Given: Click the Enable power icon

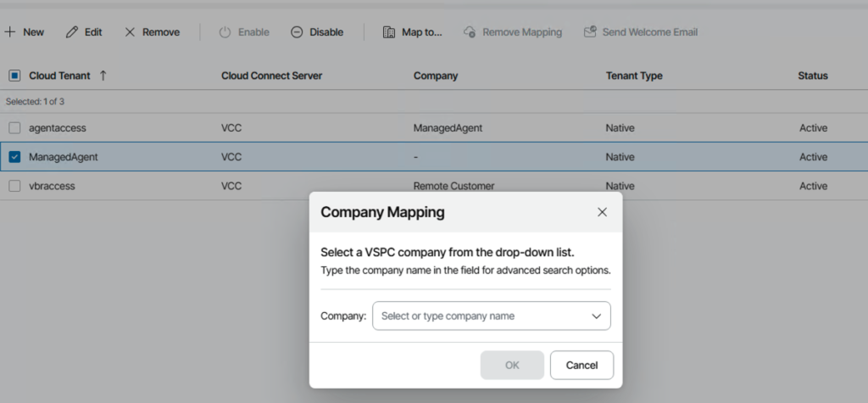Looking at the screenshot, I should click(x=225, y=32).
